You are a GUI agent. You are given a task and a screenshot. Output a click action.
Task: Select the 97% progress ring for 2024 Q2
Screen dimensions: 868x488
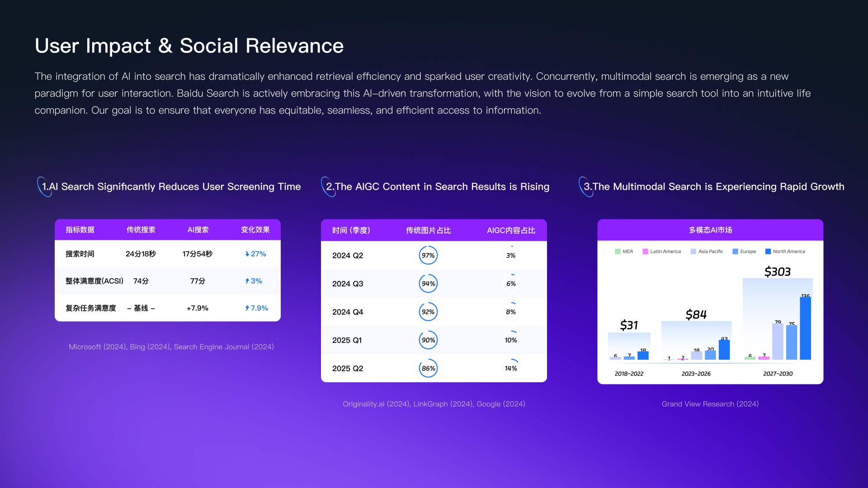click(x=428, y=255)
